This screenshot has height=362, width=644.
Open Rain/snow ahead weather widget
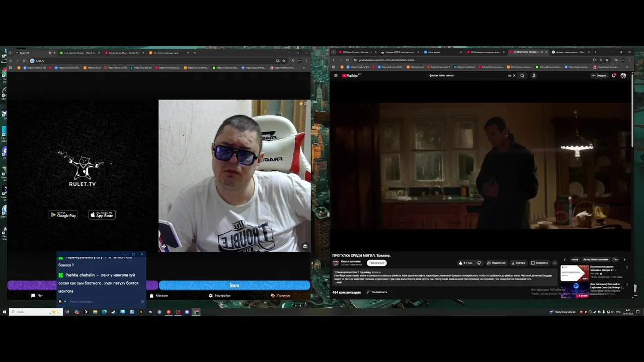[562, 312]
